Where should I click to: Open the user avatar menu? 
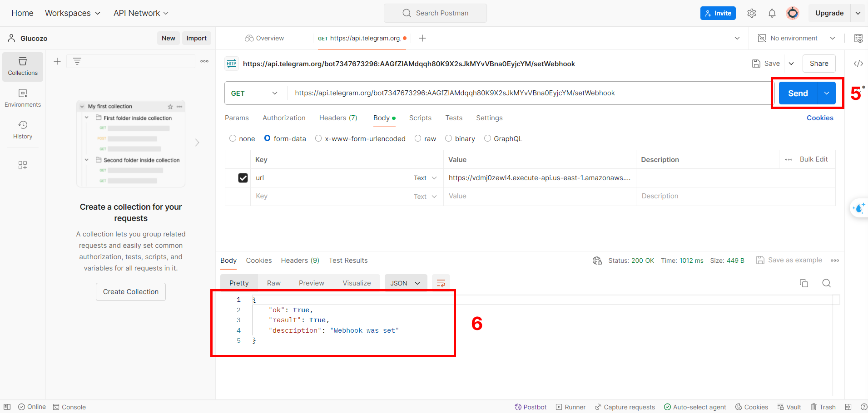[x=793, y=13]
